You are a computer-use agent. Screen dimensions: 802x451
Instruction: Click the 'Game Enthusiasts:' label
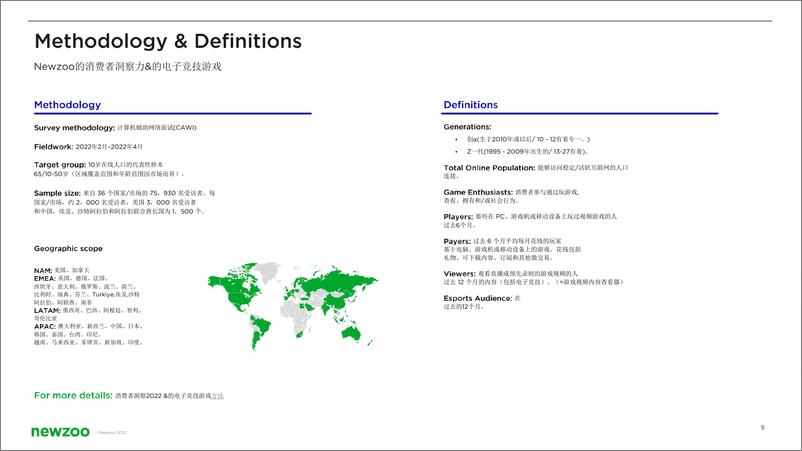coord(478,192)
